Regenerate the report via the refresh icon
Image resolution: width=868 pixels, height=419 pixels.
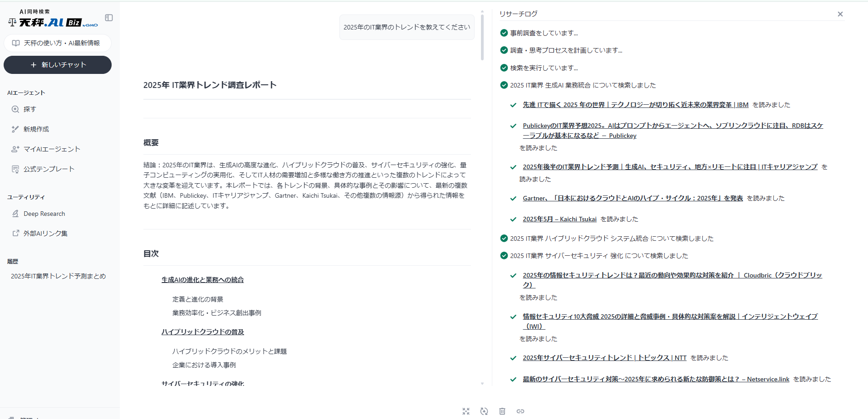(484, 411)
